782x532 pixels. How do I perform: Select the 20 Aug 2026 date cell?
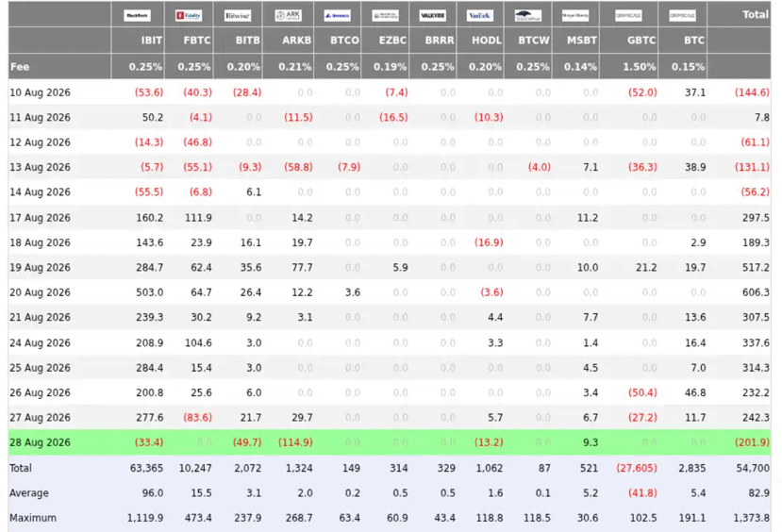tap(40, 292)
